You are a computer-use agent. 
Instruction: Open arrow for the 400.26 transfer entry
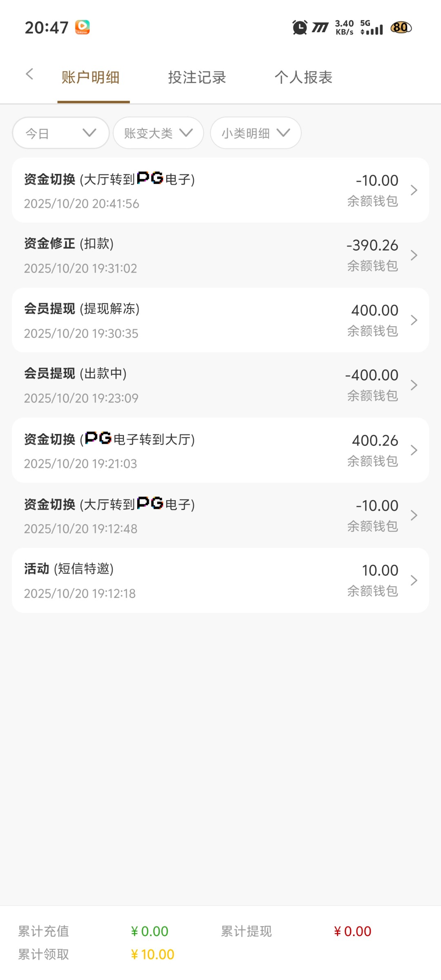[414, 450]
